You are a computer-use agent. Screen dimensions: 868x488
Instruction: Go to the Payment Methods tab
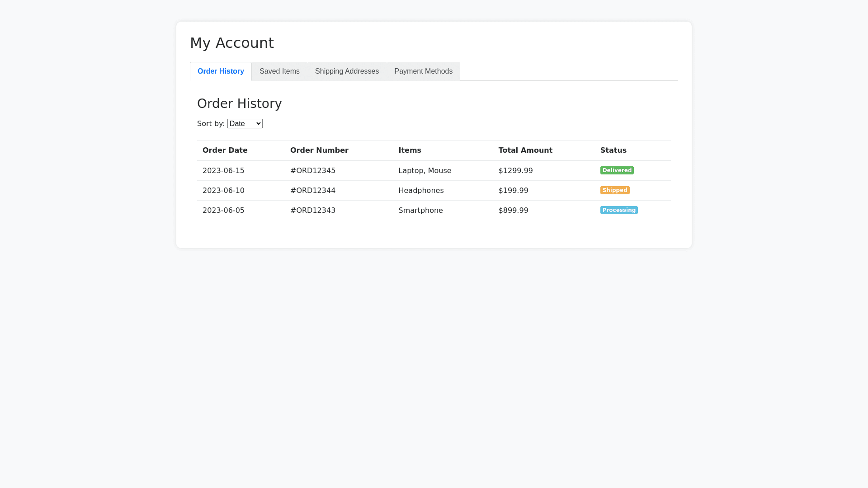point(423,71)
